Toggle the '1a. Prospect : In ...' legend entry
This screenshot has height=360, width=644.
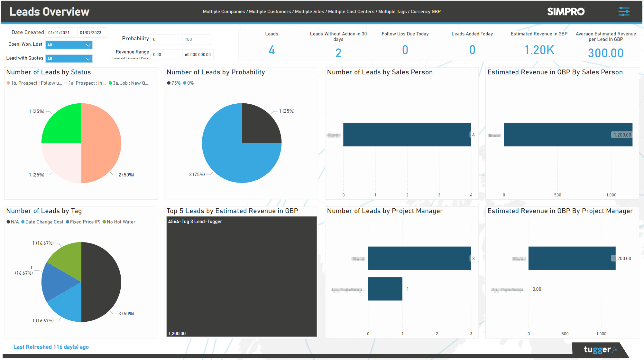85,83
